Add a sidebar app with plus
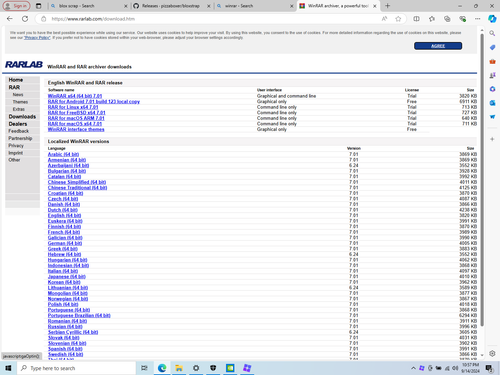This screenshot has height=375, width=500. click(492, 139)
